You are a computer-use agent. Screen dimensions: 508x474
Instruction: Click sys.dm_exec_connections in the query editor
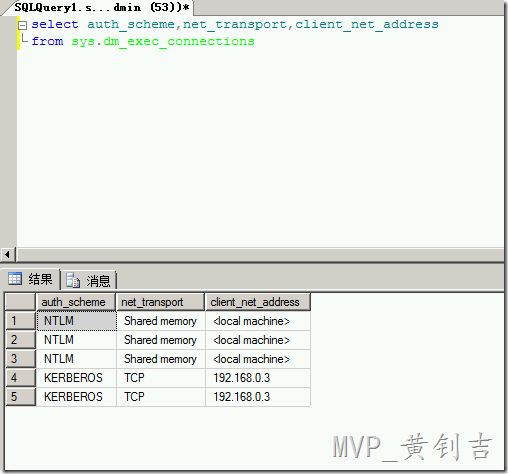pyautogui.click(x=163, y=42)
